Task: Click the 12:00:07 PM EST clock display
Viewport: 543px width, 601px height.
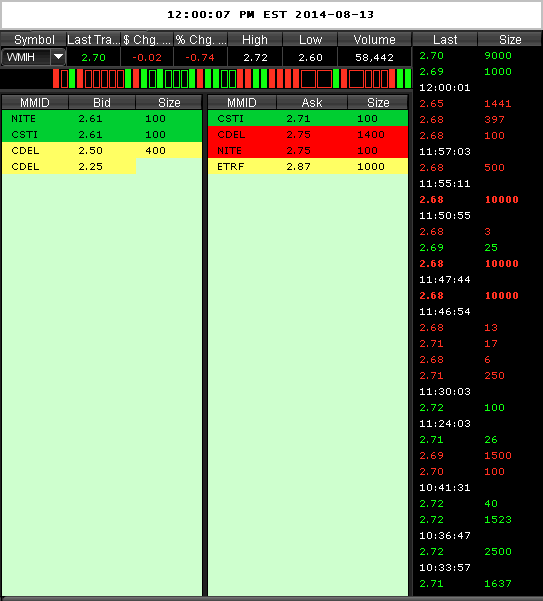Action: click(270, 15)
